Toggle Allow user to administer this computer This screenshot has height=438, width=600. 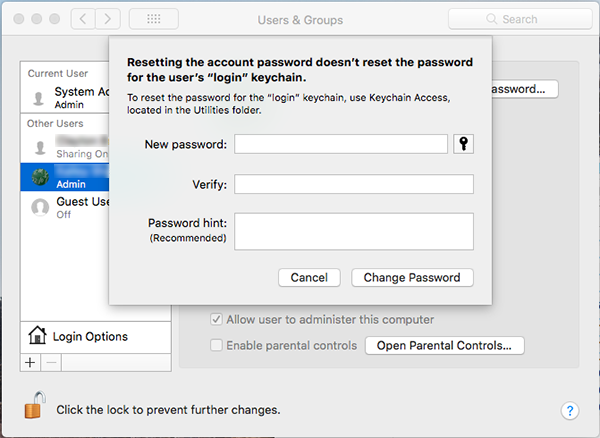(x=216, y=319)
